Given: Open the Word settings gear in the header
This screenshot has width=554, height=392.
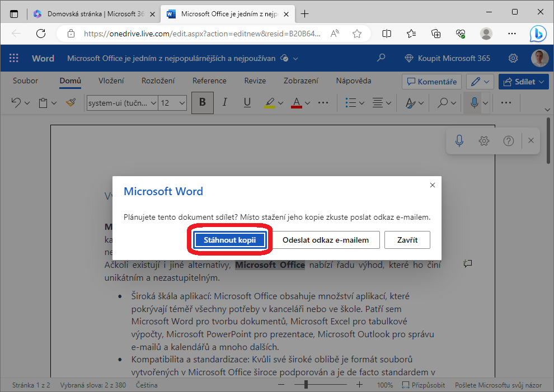Looking at the screenshot, I should [x=513, y=58].
